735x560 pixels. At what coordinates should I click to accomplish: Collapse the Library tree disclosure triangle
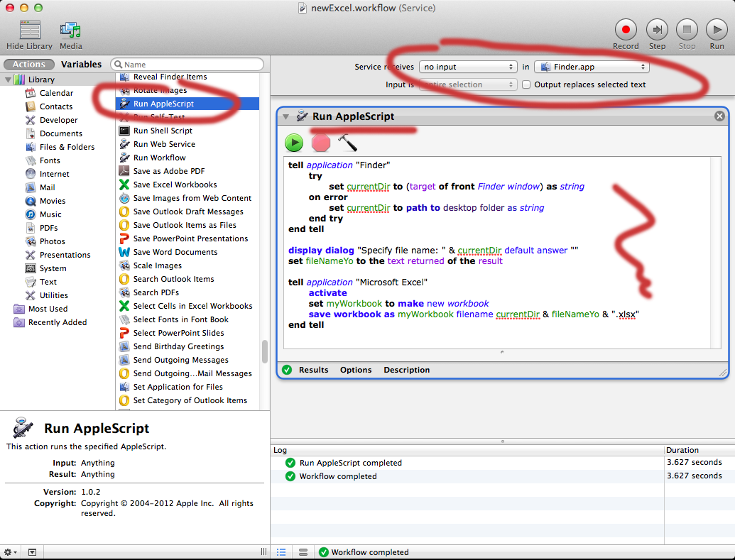8,79
